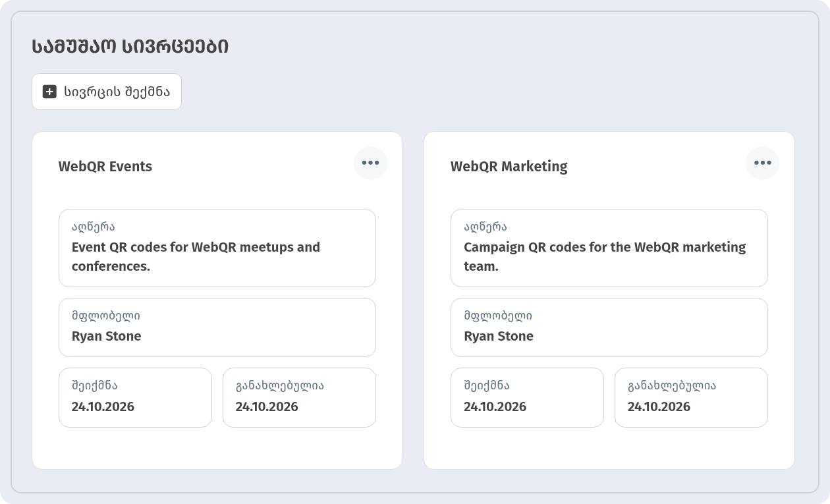Click the მფლობელი label in WebQR Marketing

tap(498, 316)
